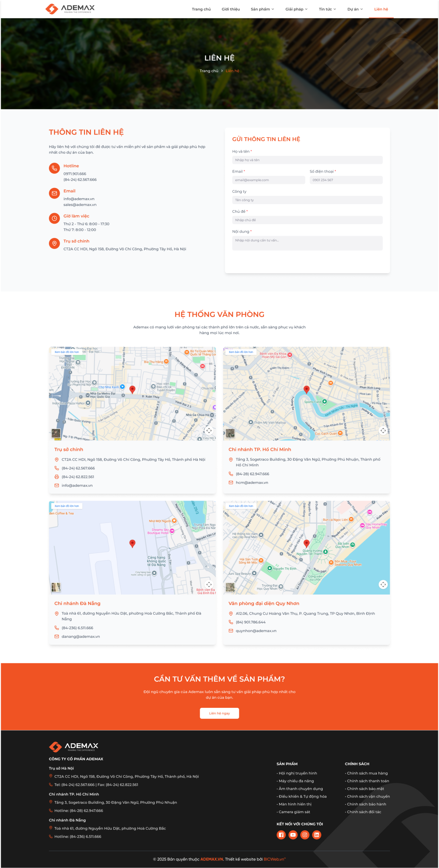Click the Liên hệ ngay button
Viewport: 439px width, 868px height.
click(x=219, y=713)
